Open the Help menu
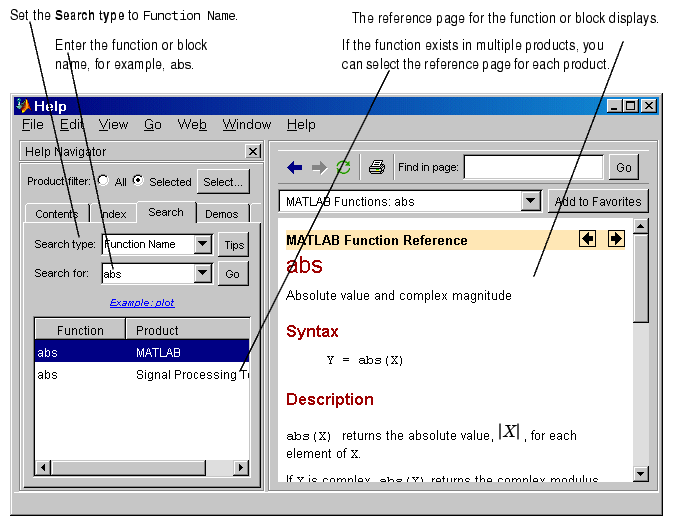The image size is (674, 527). 301,125
